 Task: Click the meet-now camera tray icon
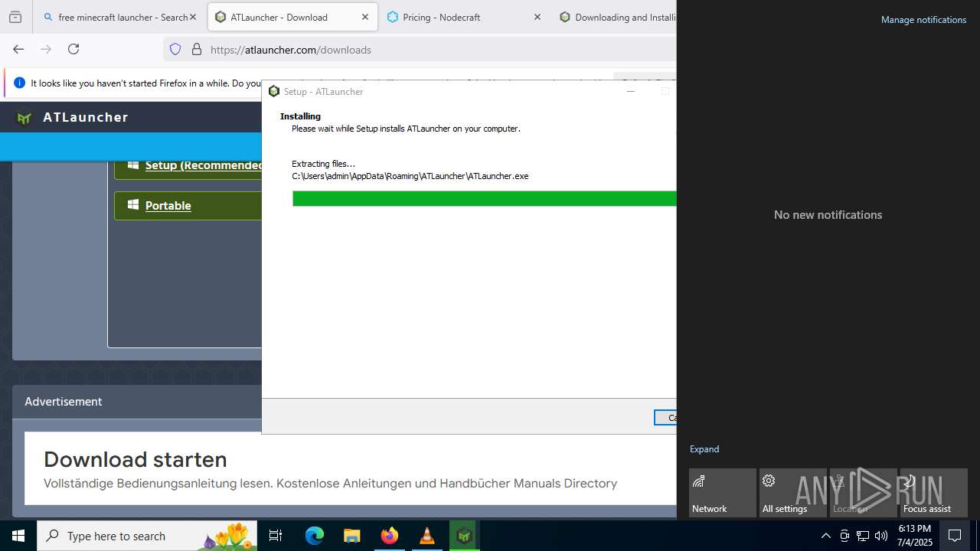click(x=844, y=536)
